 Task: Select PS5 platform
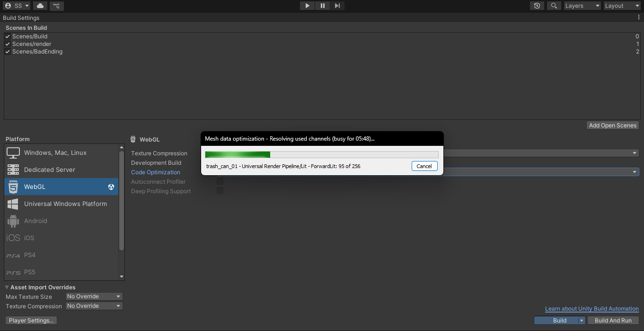click(x=62, y=272)
